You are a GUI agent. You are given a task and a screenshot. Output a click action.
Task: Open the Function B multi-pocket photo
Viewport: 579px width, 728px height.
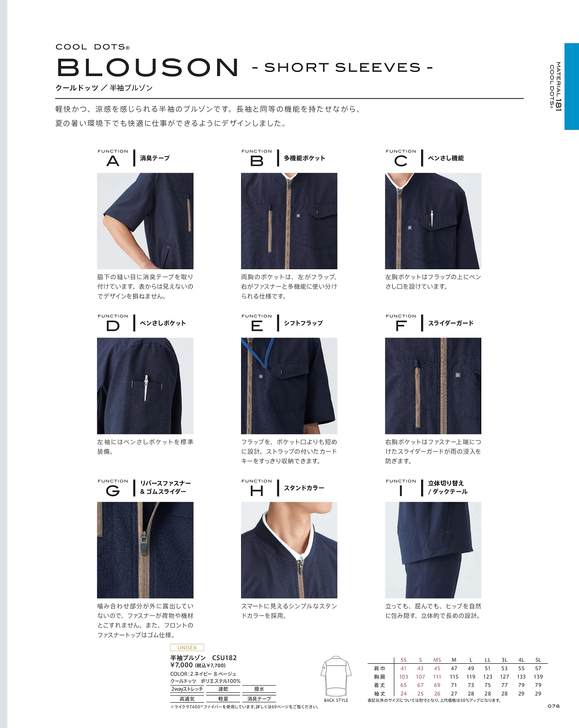289,221
